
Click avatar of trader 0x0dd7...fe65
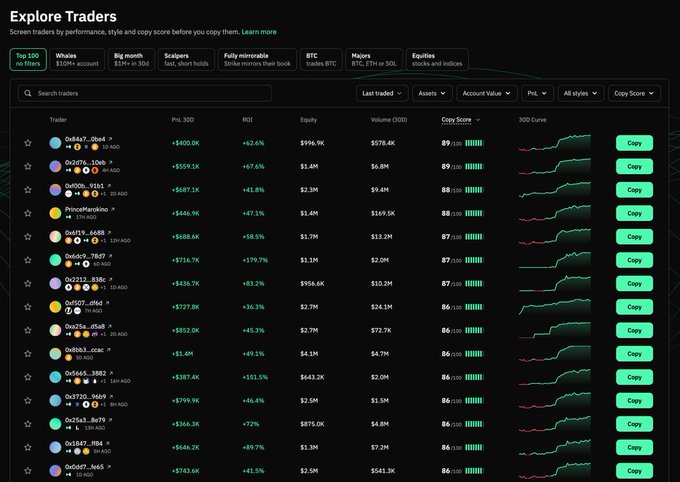point(55,471)
